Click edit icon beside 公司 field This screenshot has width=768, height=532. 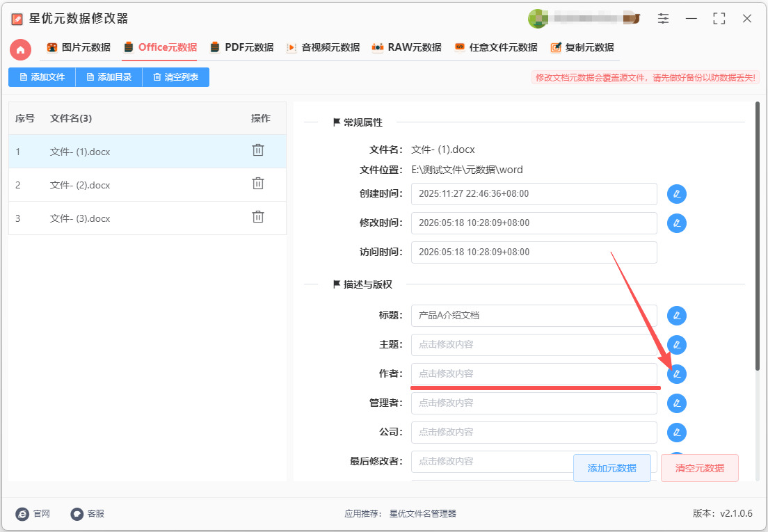(677, 432)
